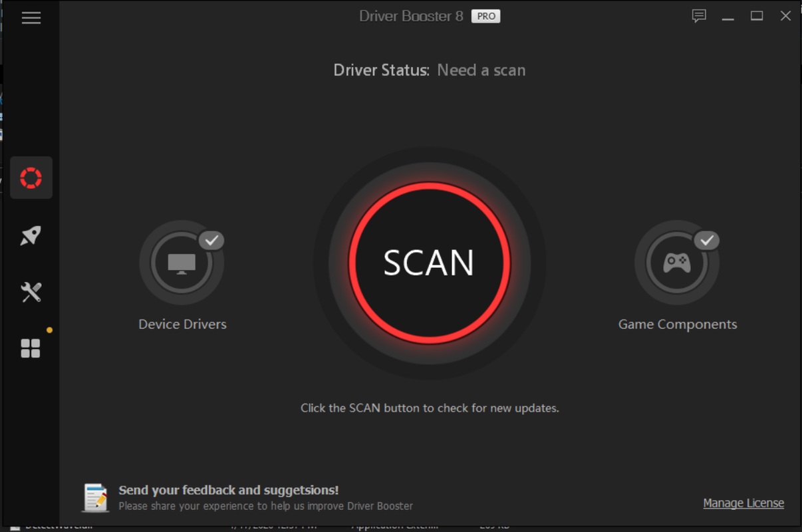Open the Tools wrench sidebar icon

click(x=31, y=292)
